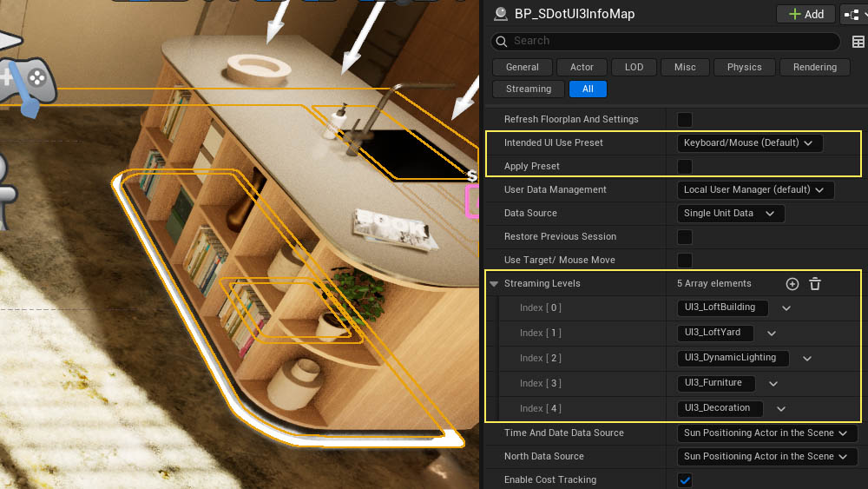Select the Streaming filter tab
The height and width of the screenshot is (489, 868).
coord(528,89)
